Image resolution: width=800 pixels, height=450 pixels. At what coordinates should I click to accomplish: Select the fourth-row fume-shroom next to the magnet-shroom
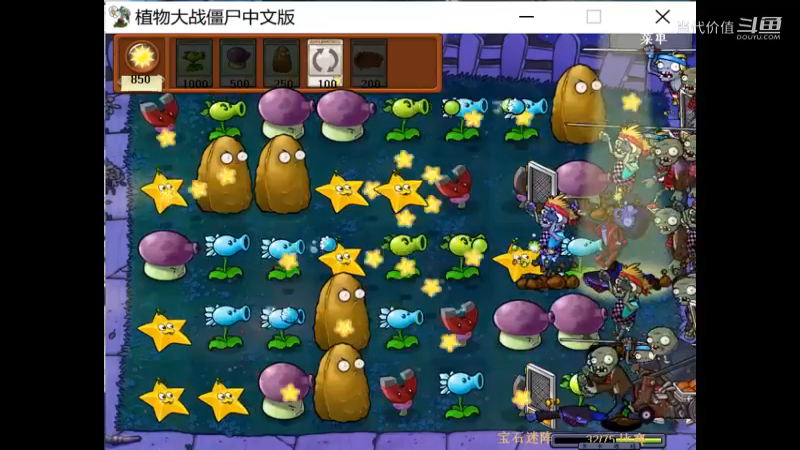pyautogui.click(x=521, y=324)
